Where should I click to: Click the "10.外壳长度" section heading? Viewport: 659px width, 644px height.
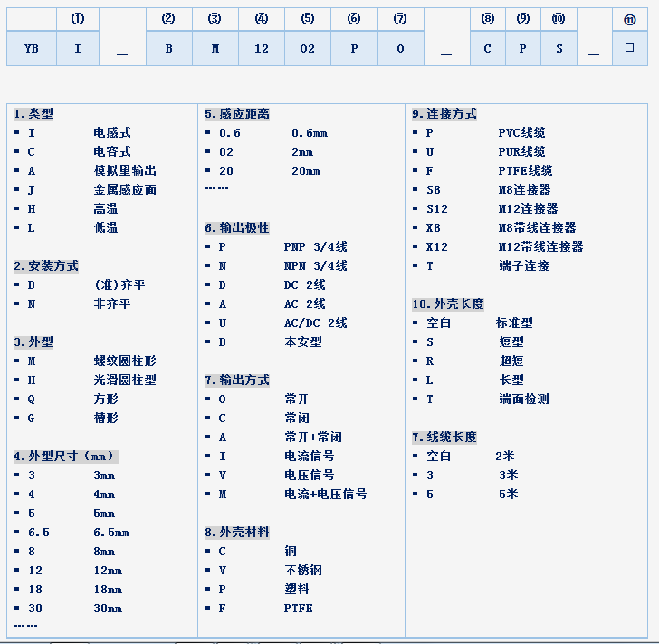(x=447, y=304)
